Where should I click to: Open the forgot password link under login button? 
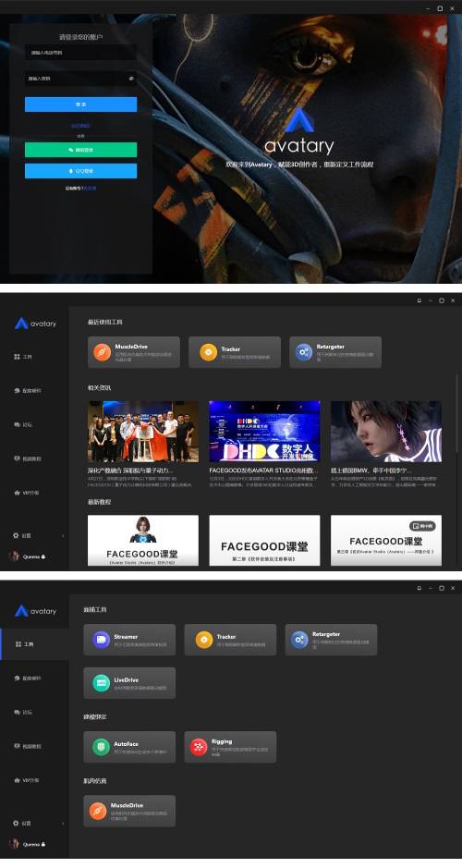[x=80, y=126]
